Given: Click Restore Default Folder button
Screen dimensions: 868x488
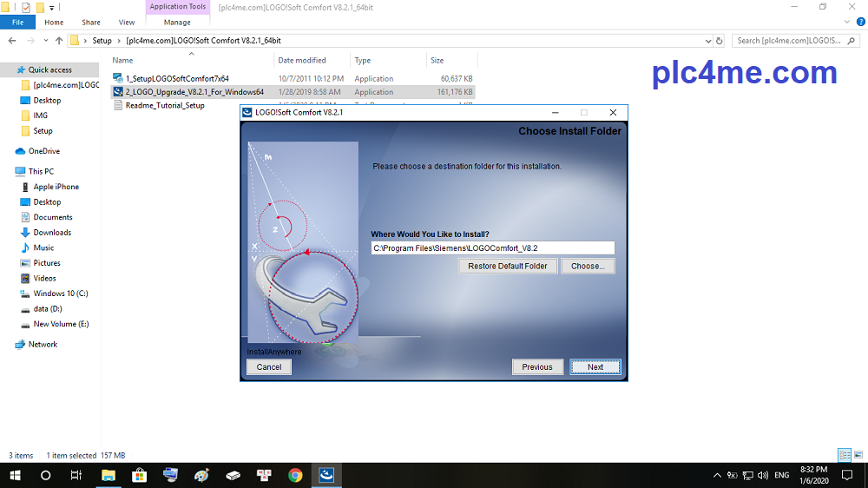Looking at the screenshot, I should [508, 266].
